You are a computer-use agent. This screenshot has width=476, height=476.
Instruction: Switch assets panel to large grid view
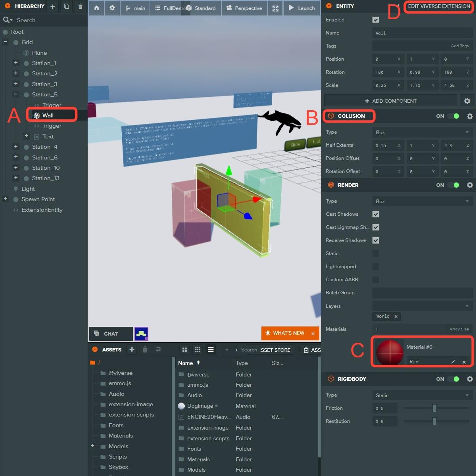pos(184,349)
